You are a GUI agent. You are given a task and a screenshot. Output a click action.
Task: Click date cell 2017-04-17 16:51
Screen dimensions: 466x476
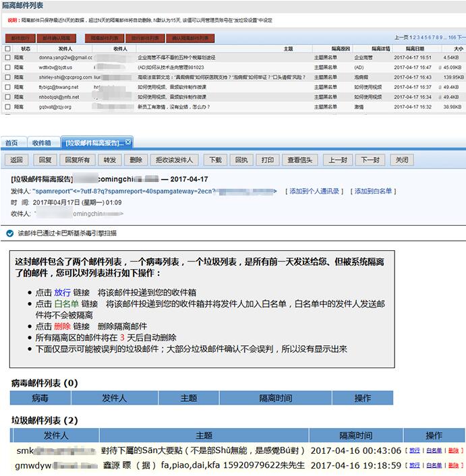point(413,57)
